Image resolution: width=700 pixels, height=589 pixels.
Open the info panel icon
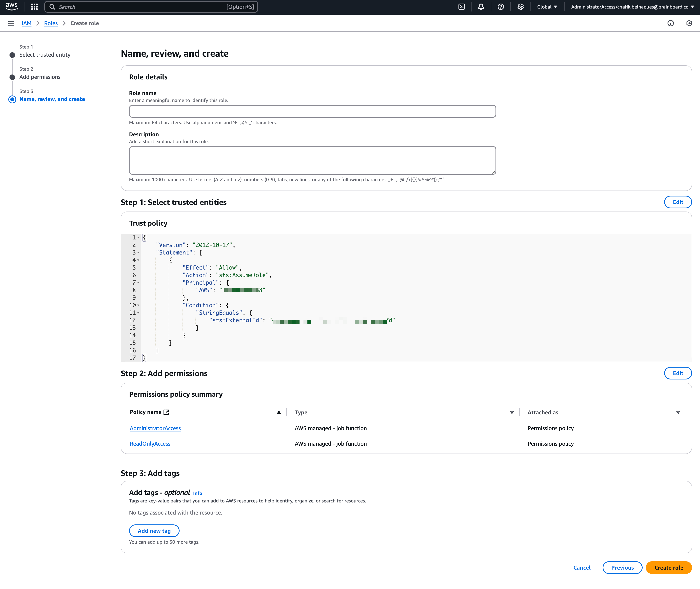[671, 23]
